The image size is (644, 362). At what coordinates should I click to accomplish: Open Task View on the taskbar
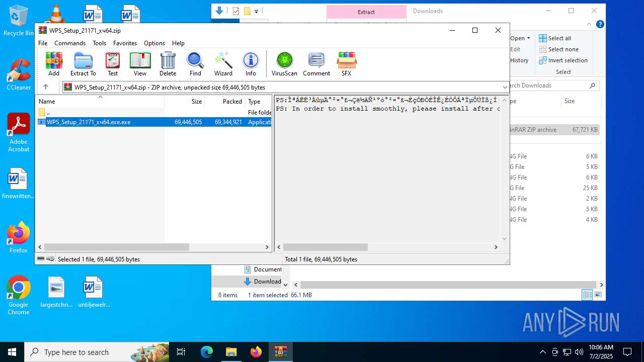point(181,352)
